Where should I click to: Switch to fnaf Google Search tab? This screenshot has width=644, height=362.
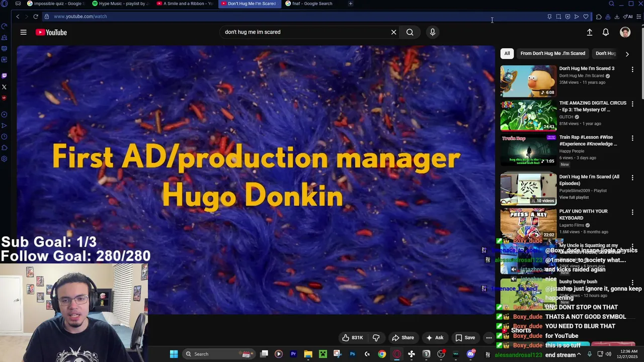313,4
